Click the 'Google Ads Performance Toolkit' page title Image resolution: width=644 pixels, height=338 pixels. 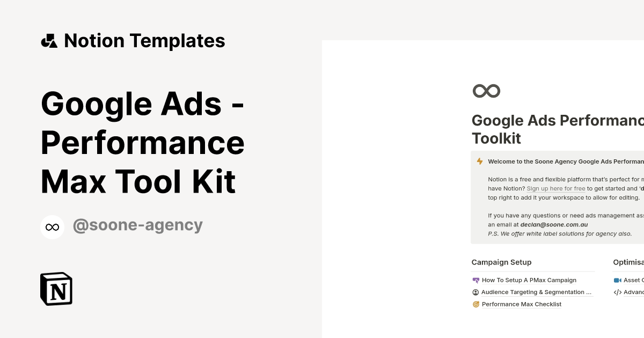557,129
